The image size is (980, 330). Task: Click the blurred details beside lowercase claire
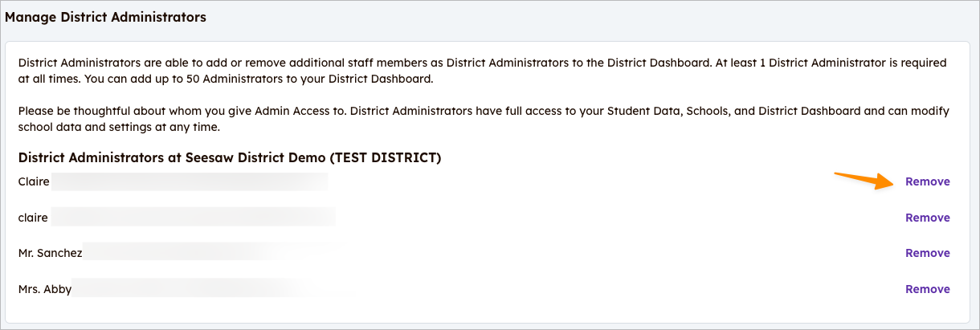(x=193, y=218)
